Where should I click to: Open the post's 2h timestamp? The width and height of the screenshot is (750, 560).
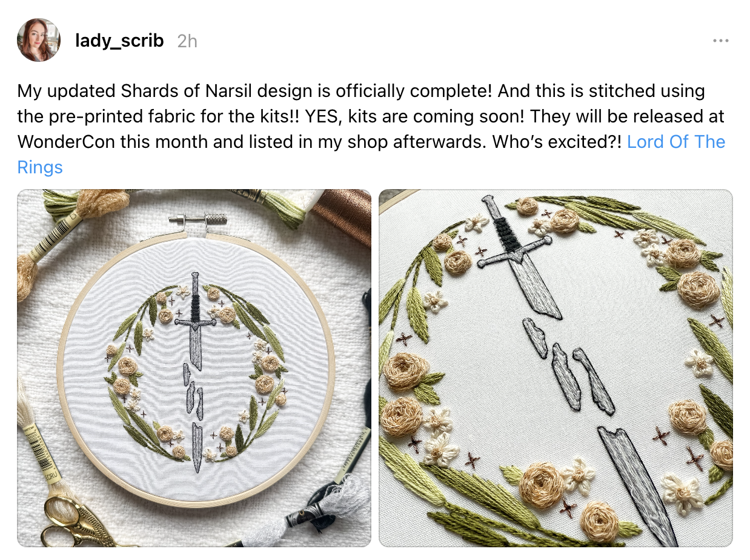[187, 41]
